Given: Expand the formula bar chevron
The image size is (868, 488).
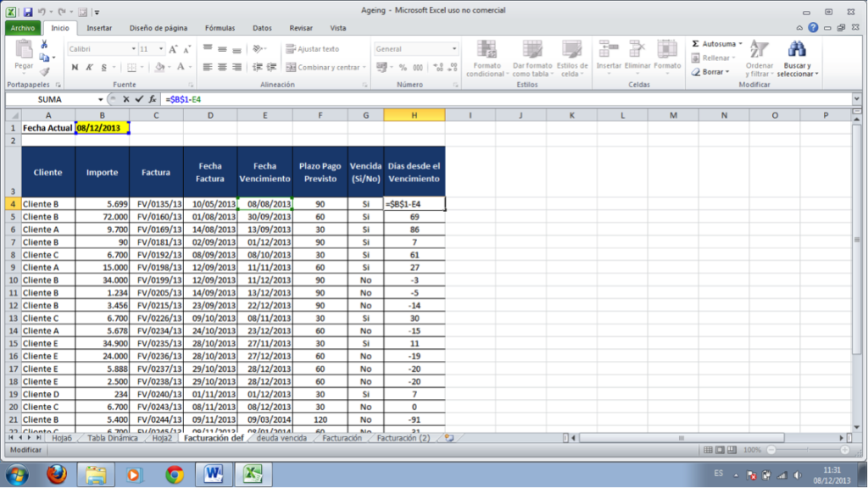Looking at the screenshot, I should tap(858, 99).
